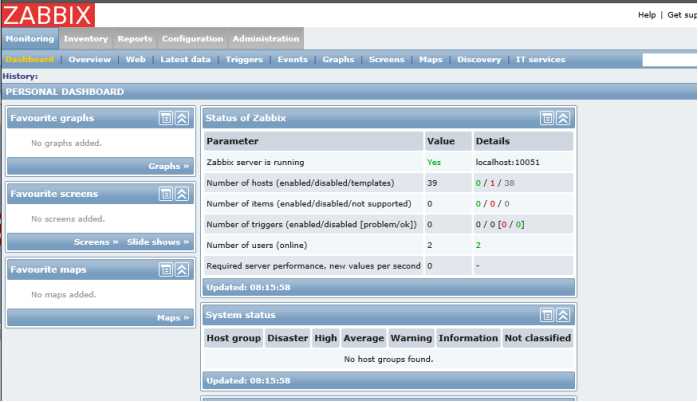Click 'No host groups found.' message
This screenshot has height=402, width=698.
tap(389, 359)
